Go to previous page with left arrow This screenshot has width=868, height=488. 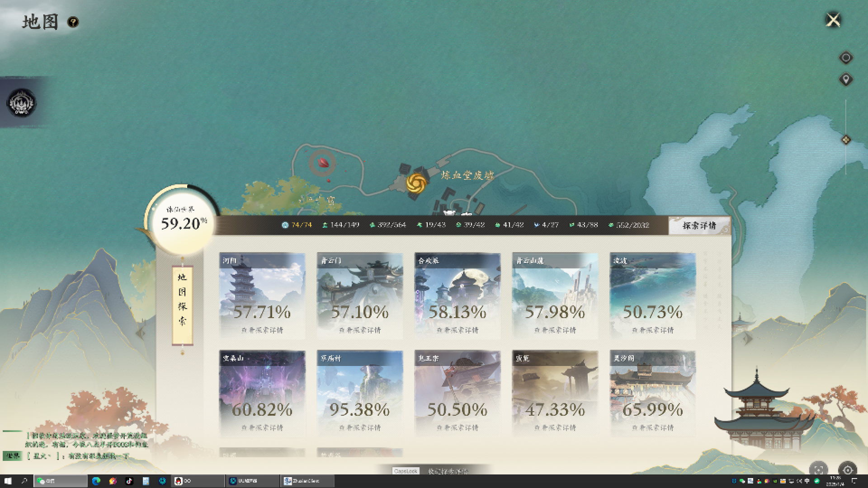click(x=141, y=333)
